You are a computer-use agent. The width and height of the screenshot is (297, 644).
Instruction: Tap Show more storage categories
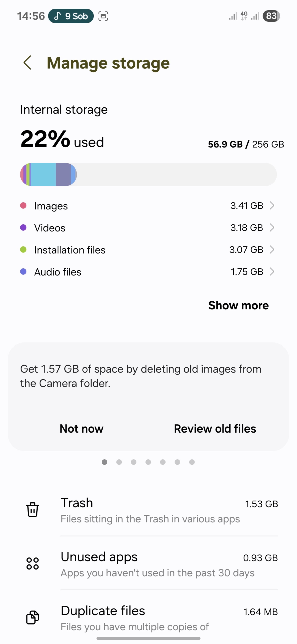(239, 305)
